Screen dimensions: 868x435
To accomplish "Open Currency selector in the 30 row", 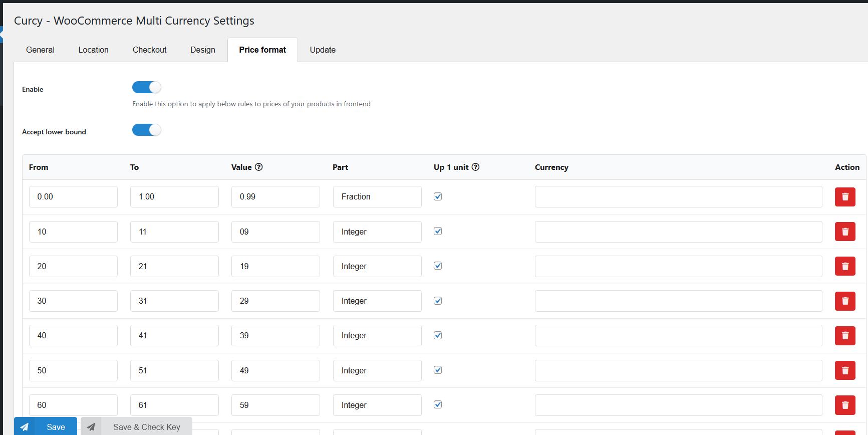I will (x=678, y=301).
